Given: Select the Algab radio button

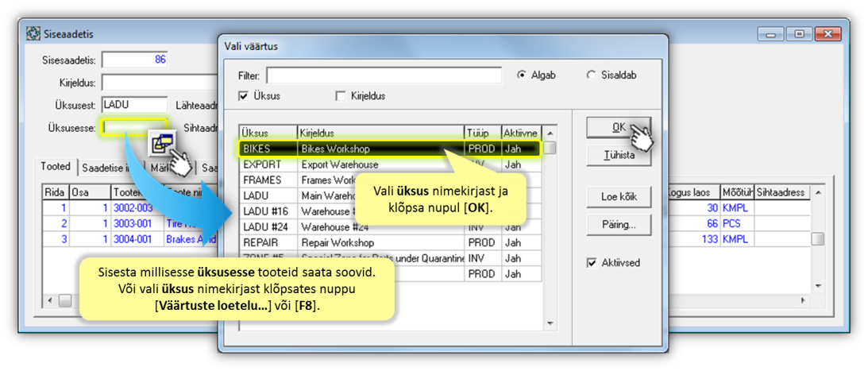Looking at the screenshot, I should coord(521,75).
